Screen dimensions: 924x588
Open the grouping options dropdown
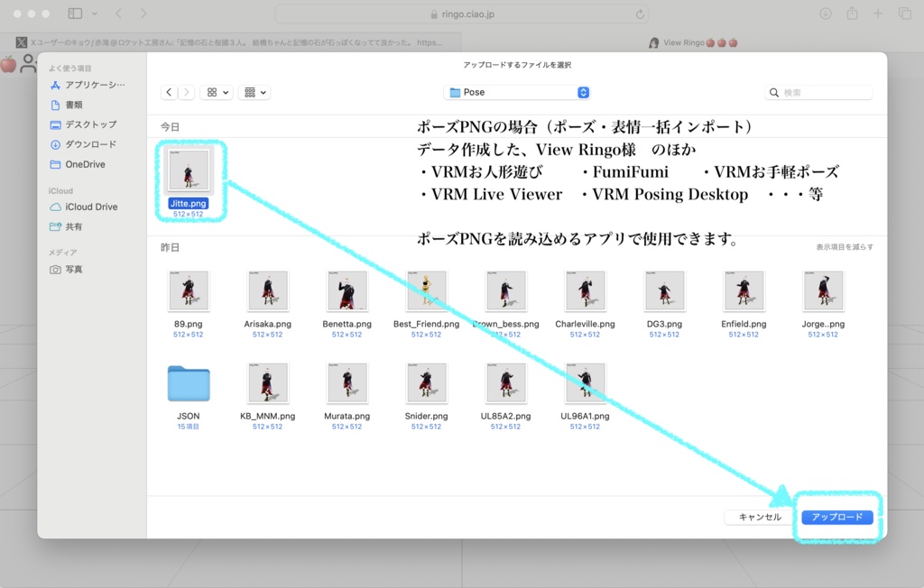pos(254,93)
